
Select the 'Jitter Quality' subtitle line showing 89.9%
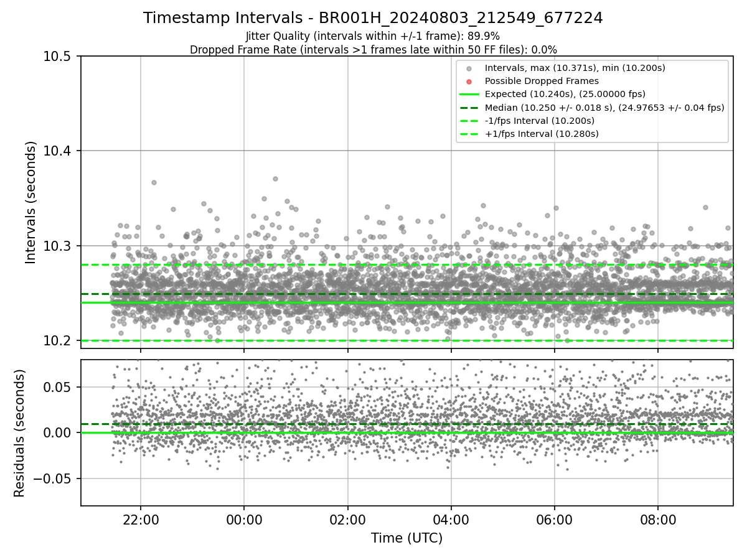point(373,36)
